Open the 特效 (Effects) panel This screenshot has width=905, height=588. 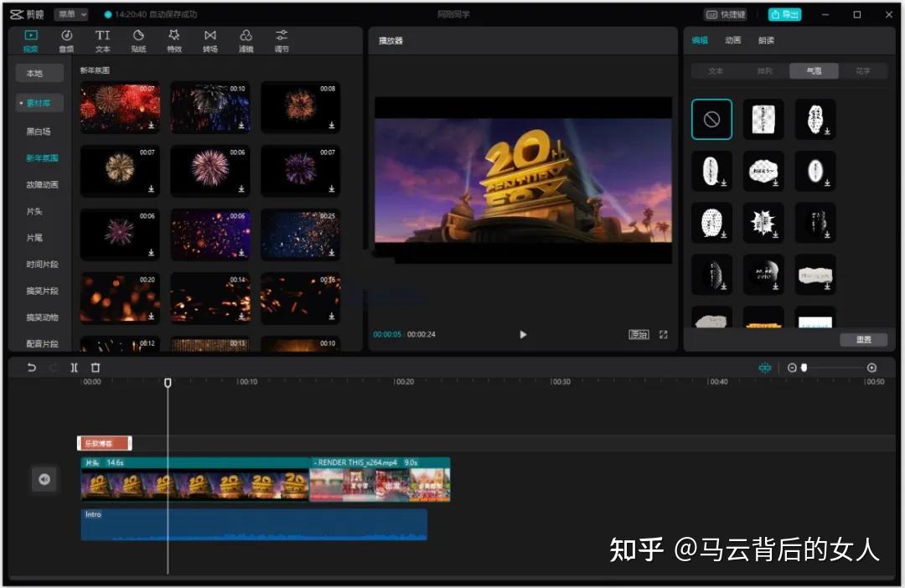(x=174, y=40)
